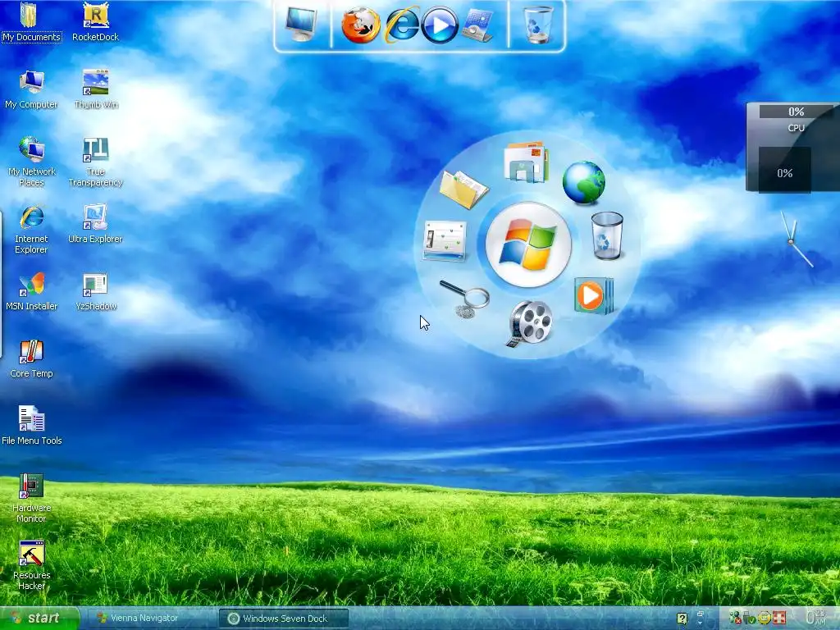Launch Internet Explorer from the top dock
The width and height of the screenshot is (840, 630).
coord(402,25)
